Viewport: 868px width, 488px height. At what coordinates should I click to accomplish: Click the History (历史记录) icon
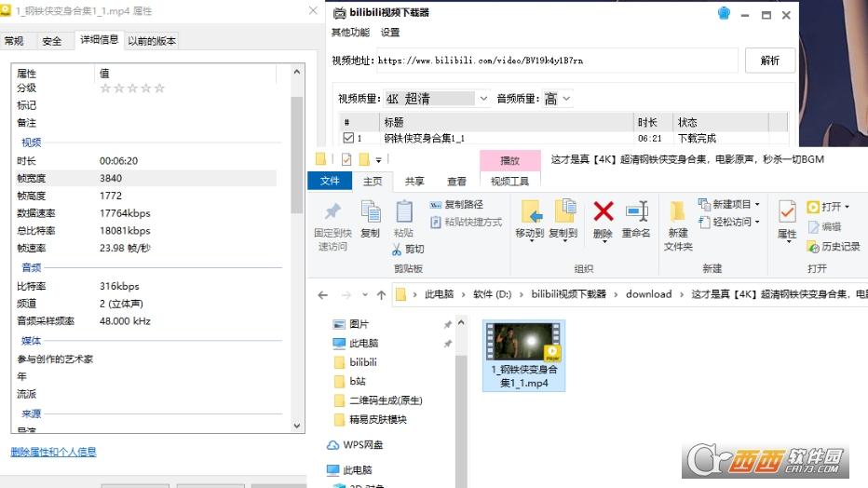coord(813,247)
